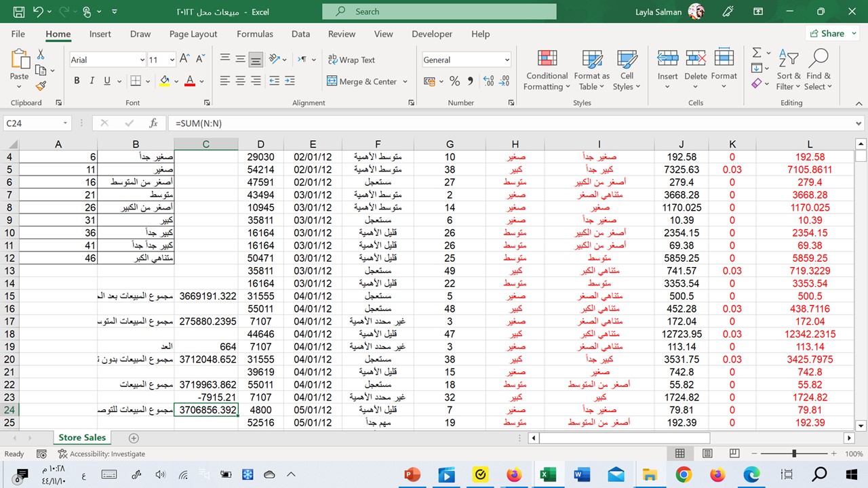Image resolution: width=868 pixels, height=488 pixels.
Task: Click Wrap Text button
Action: (x=351, y=60)
